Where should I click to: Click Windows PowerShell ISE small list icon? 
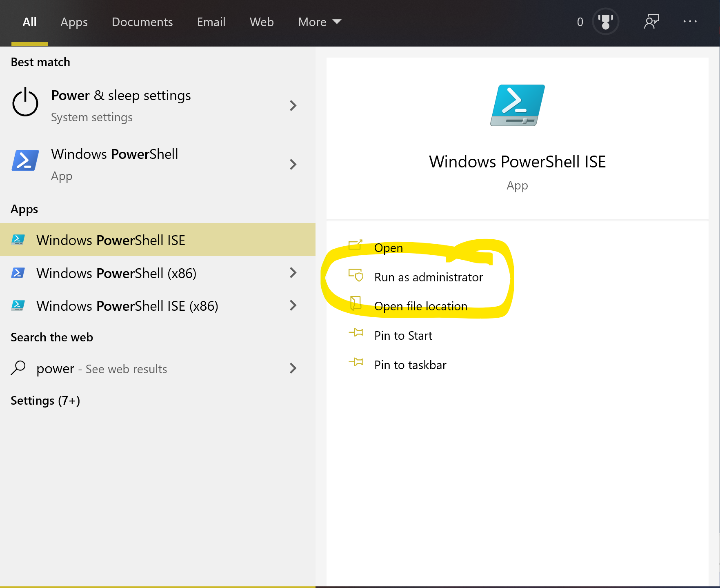(18, 240)
